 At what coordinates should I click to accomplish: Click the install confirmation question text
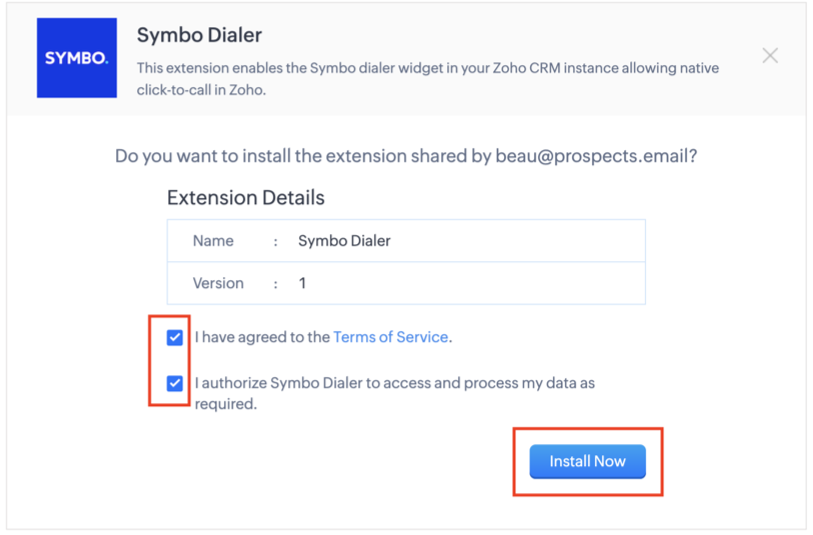(406, 156)
